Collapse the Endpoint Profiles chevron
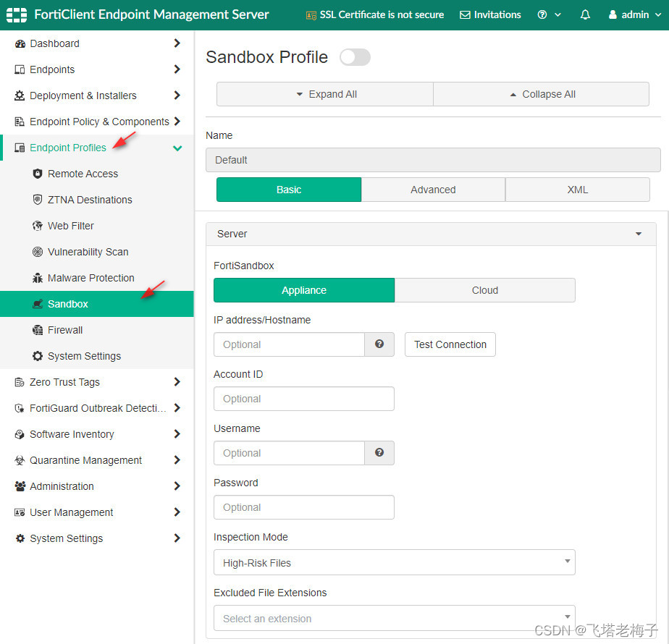This screenshot has width=669, height=644. (177, 148)
